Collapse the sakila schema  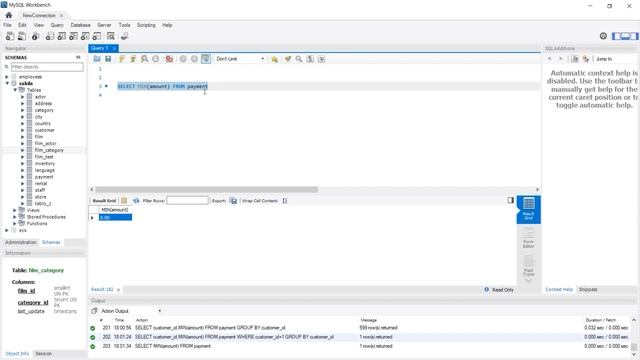(7, 83)
